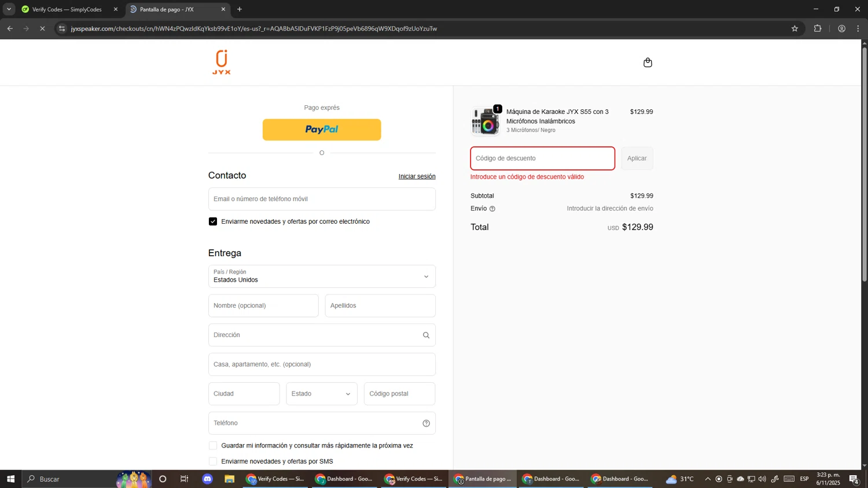Image resolution: width=868 pixels, height=488 pixels.
Task: Open the touch keyboard tray icon
Action: [789, 479]
